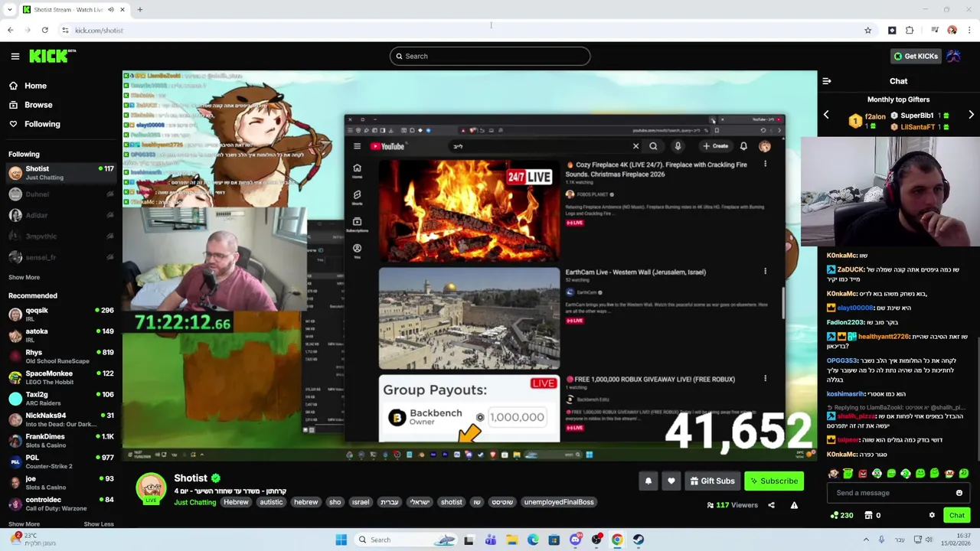Open a new browser tab
Image resolution: width=980 pixels, height=551 pixels.
click(x=139, y=10)
